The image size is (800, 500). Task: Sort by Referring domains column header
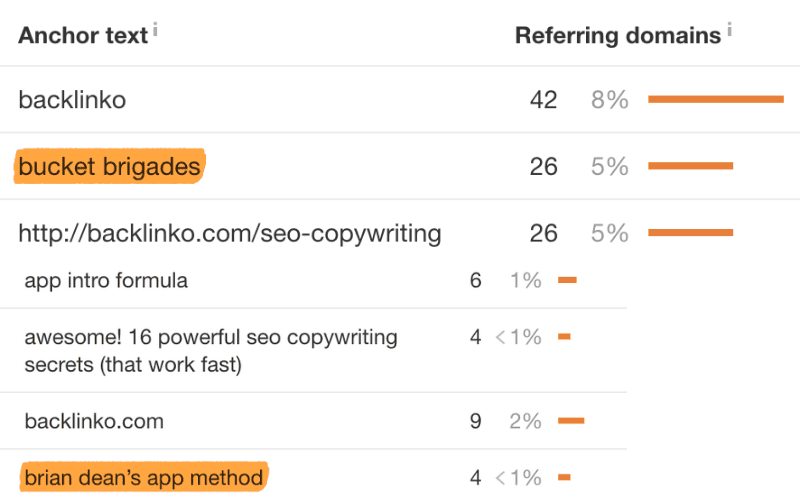[x=618, y=36]
